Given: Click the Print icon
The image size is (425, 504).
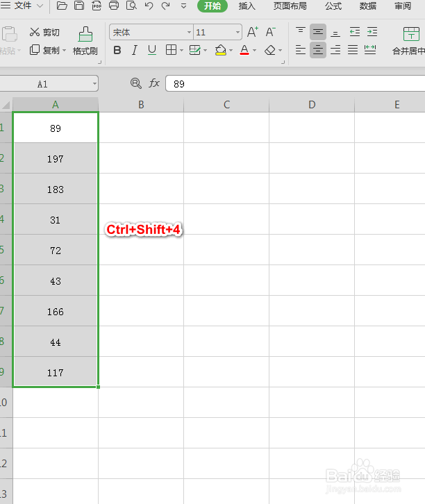Looking at the screenshot, I should point(114,6).
